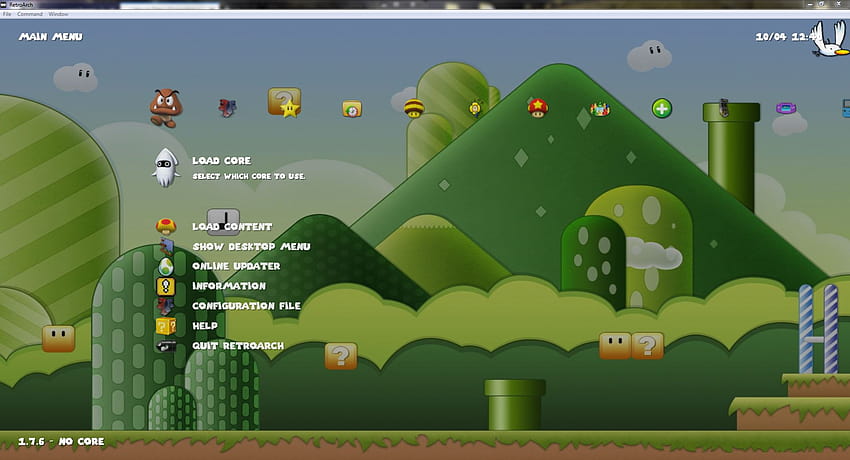The image size is (850, 460).
Task: Select Show Desktop Menu
Action: tap(252, 247)
